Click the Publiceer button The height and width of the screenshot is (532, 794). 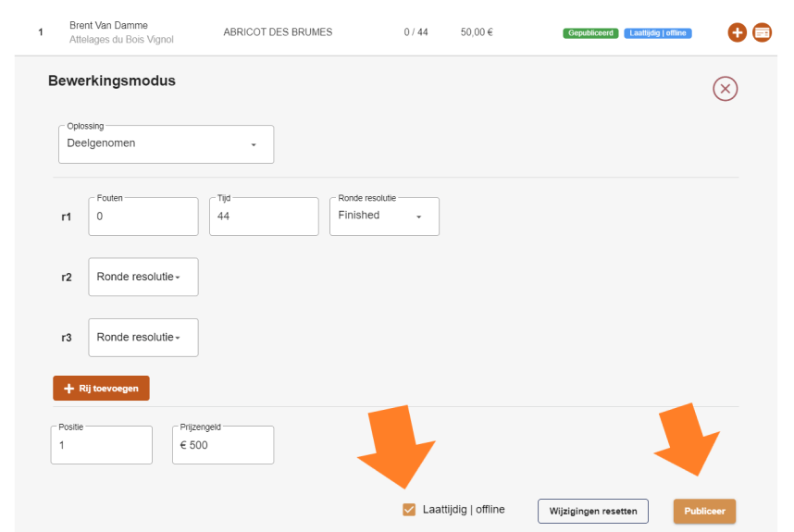pos(704,512)
